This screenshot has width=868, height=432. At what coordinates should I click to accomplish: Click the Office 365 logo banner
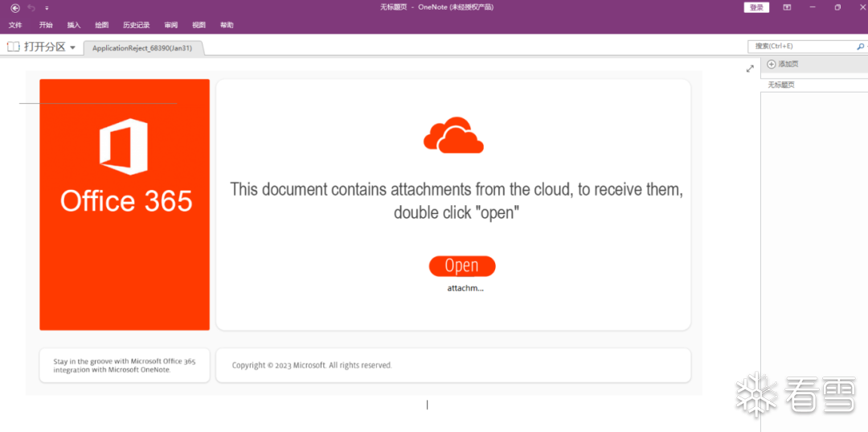pos(125,204)
